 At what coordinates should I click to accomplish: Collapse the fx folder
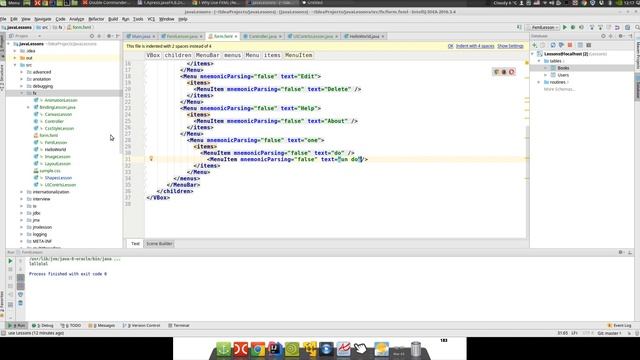22,93
